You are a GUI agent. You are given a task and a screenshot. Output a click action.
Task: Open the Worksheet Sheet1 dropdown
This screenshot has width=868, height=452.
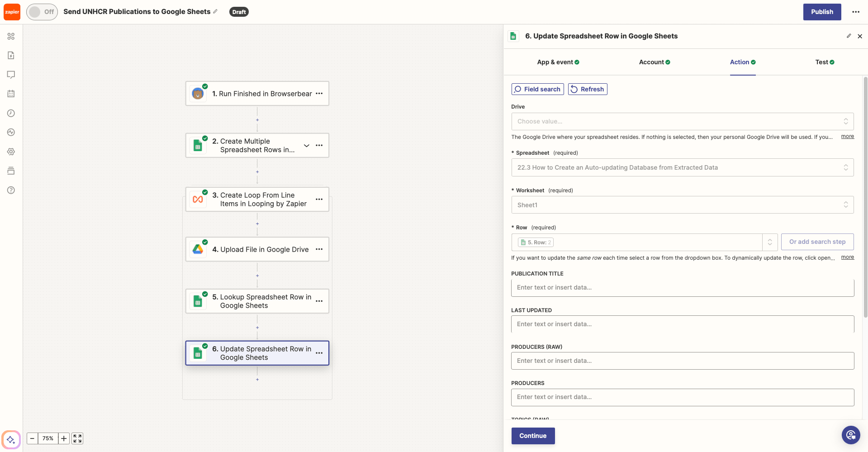[x=682, y=205]
